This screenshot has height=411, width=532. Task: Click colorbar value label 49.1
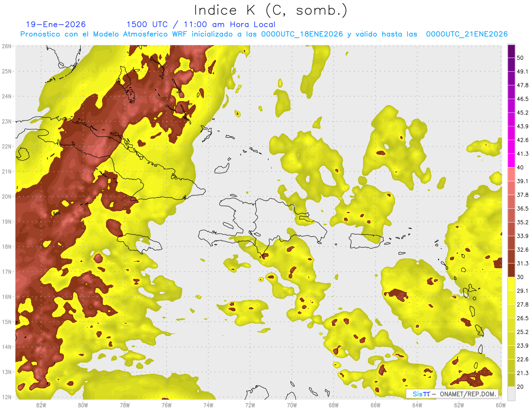522,71
